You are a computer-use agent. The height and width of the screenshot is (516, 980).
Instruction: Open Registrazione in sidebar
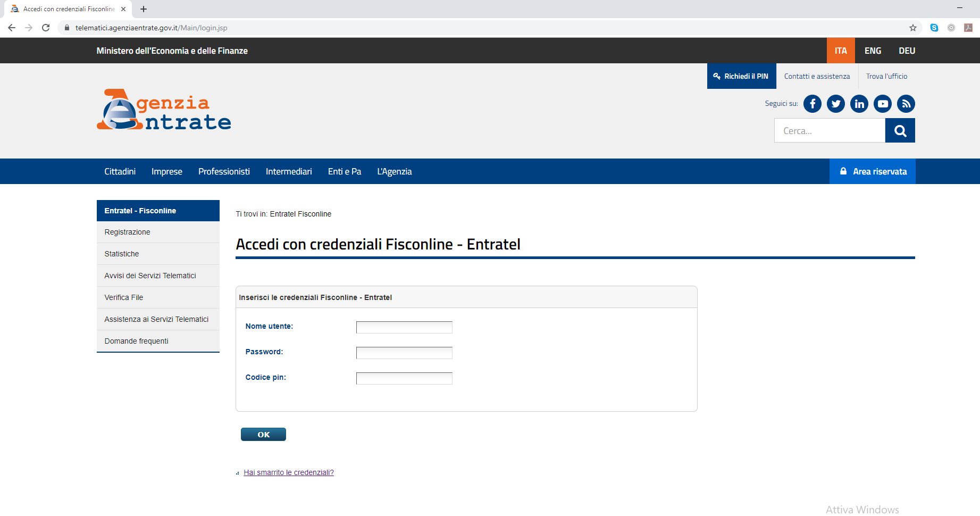coord(158,232)
